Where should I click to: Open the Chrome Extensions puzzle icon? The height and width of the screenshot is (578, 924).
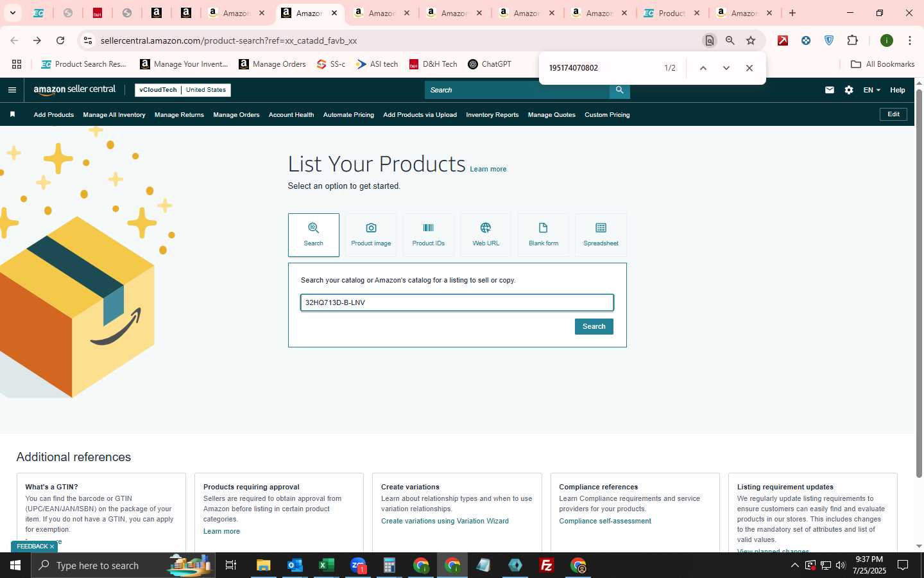click(852, 40)
